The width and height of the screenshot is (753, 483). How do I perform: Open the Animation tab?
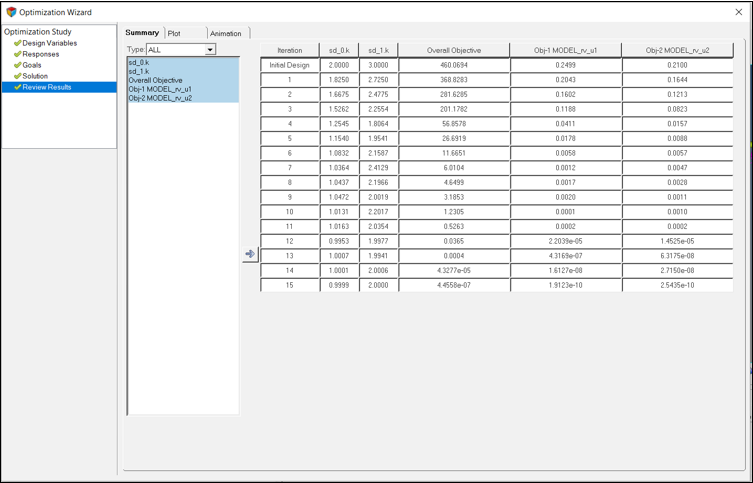[x=226, y=33]
